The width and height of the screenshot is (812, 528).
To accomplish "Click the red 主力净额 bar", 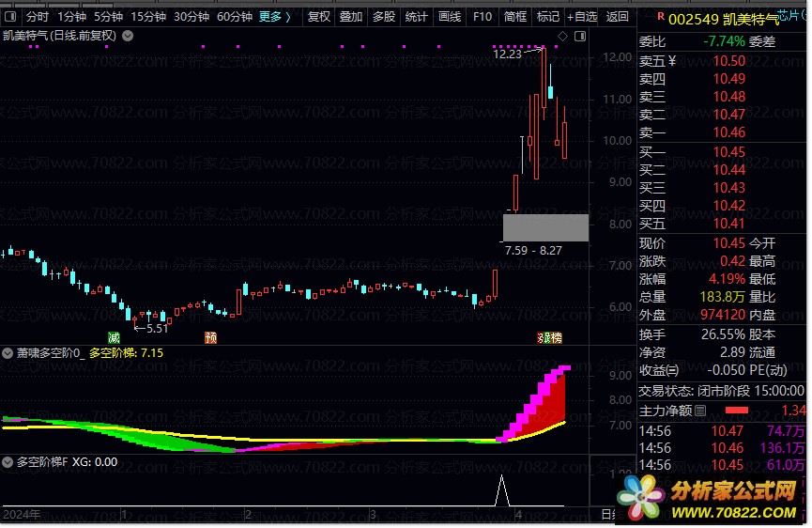I will 736,411.
